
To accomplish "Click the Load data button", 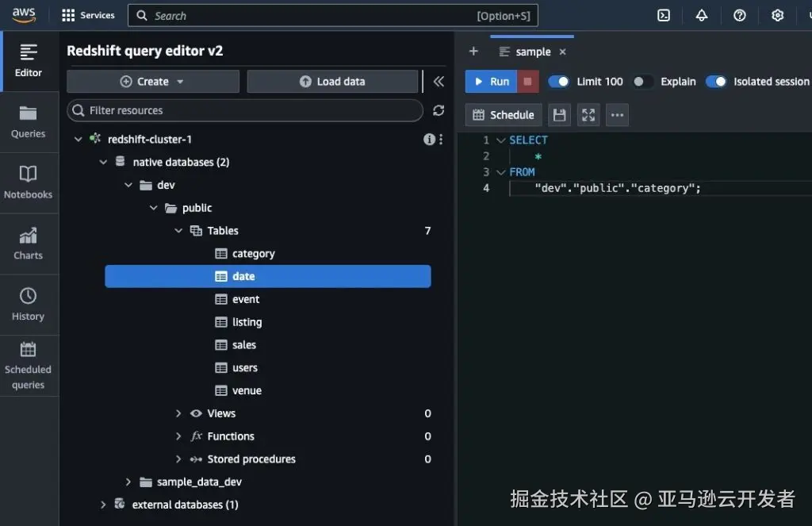I will point(332,82).
